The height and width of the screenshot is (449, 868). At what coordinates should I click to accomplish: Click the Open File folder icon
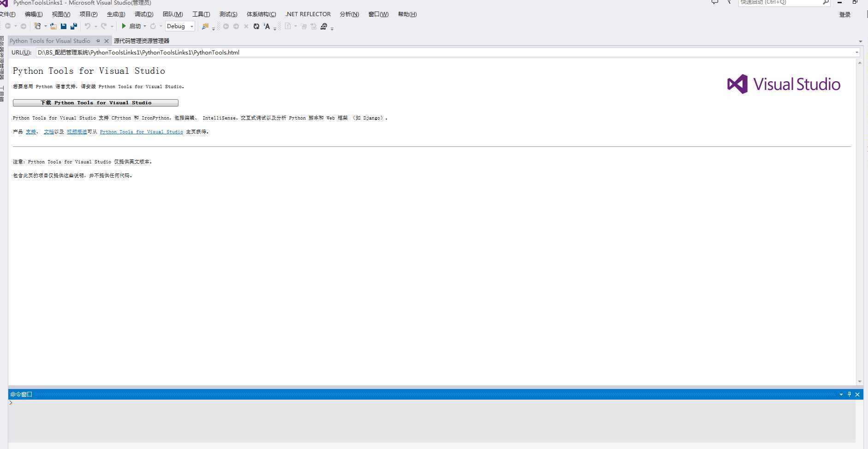point(53,26)
